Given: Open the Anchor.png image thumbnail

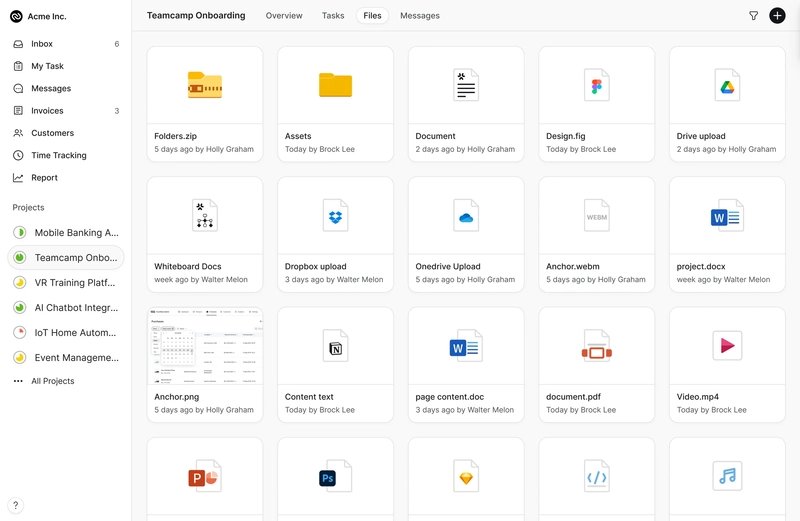Looking at the screenshot, I should [205, 364].
